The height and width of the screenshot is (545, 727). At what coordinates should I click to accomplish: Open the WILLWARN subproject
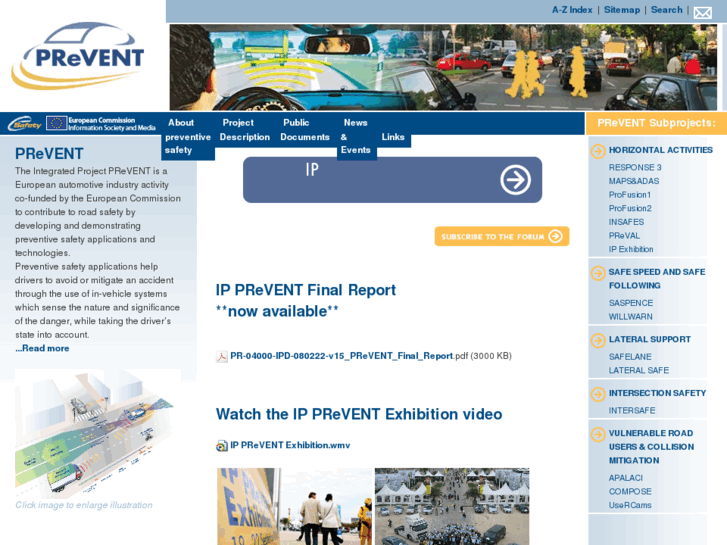630,317
